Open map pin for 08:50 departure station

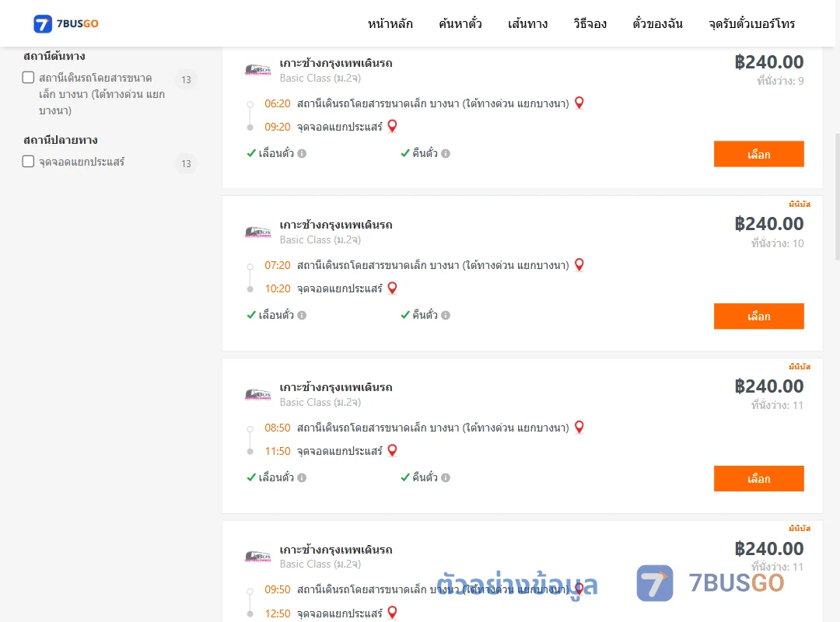tap(579, 427)
